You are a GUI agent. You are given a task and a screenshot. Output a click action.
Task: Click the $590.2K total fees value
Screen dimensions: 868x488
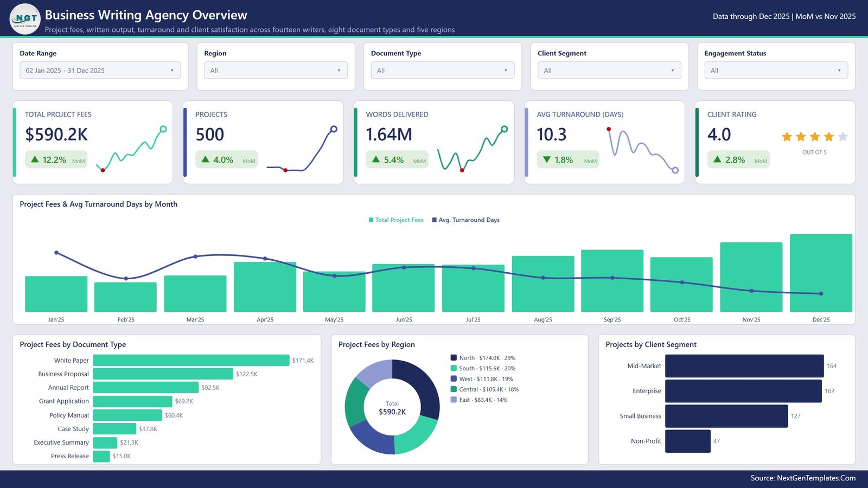pyautogui.click(x=56, y=134)
